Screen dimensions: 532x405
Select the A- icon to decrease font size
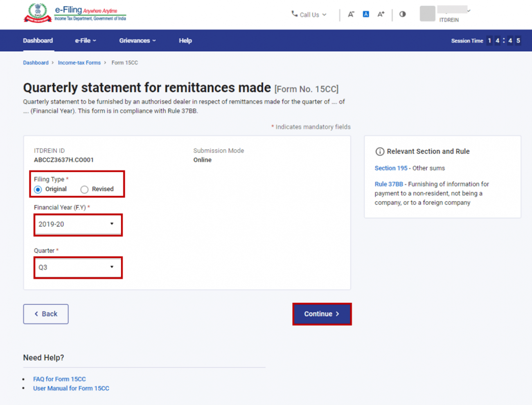[x=351, y=14]
